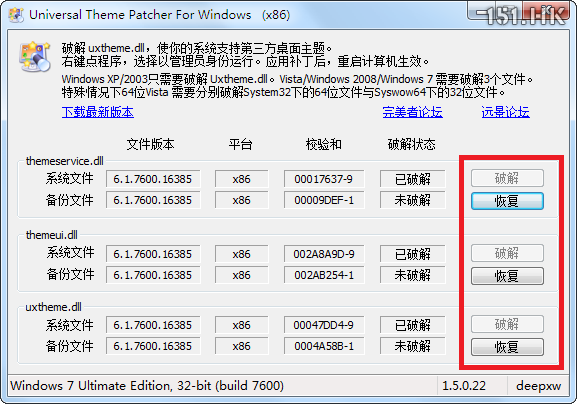
Task: Click the 破解状态 column header
Action: coord(412,144)
